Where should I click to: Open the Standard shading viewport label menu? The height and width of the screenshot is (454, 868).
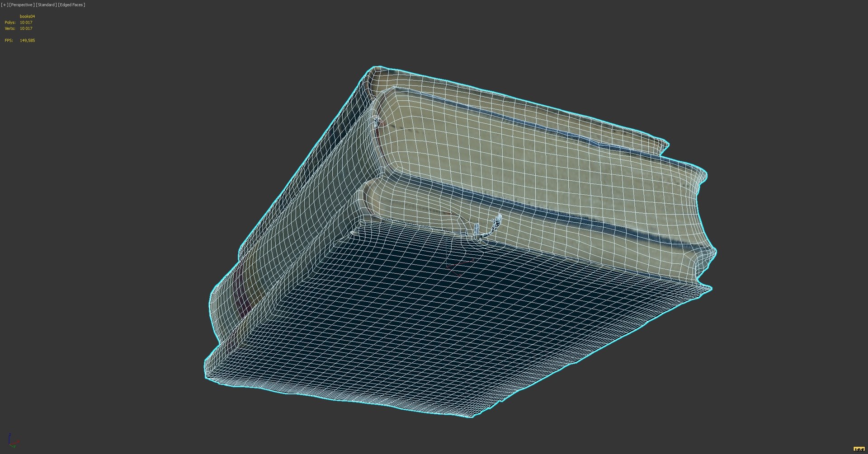47,5
